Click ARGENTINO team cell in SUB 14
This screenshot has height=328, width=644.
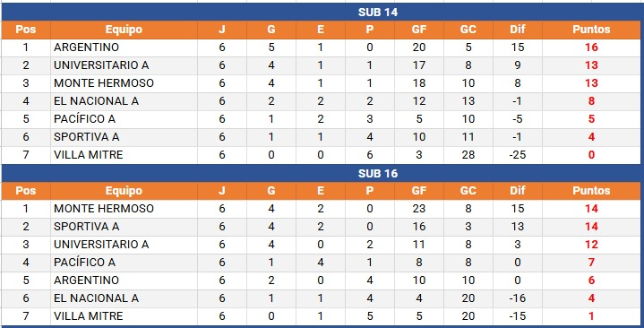click(x=124, y=47)
